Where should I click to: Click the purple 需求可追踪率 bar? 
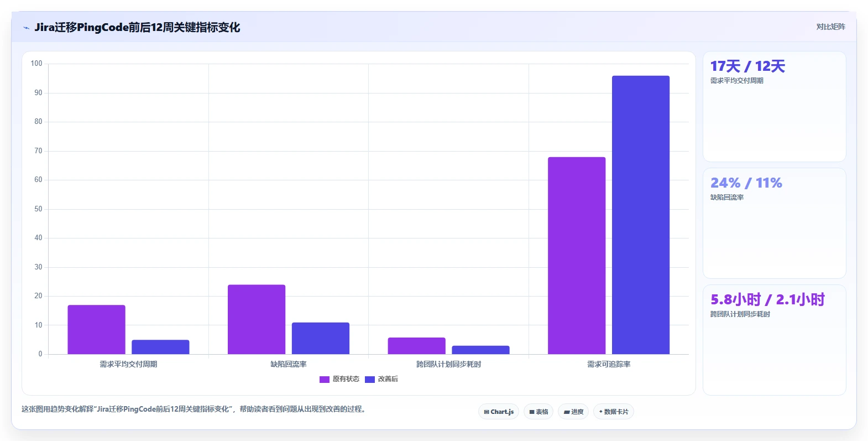(577, 256)
